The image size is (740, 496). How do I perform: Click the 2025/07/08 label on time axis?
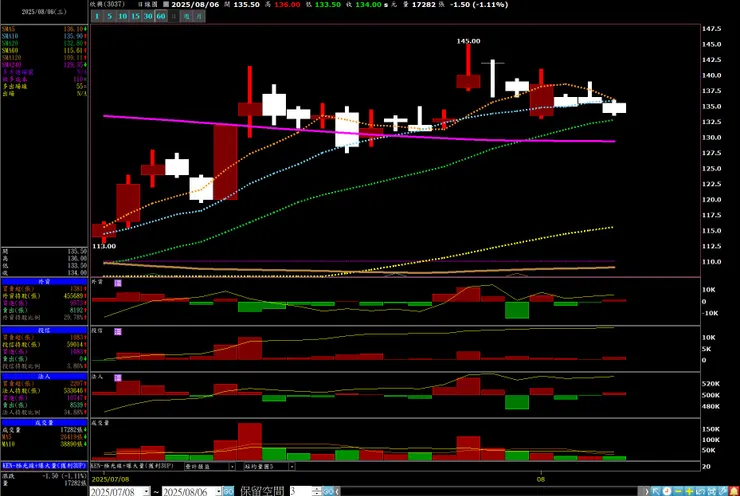pyautogui.click(x=110, y=479)
